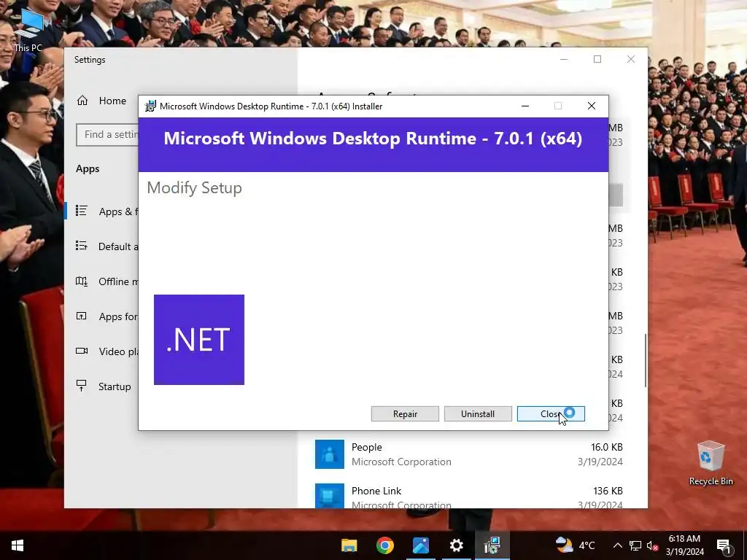747x560 pixels.
Task: Open Google Chrome from taskbar
Action: [x=385, y=545]
